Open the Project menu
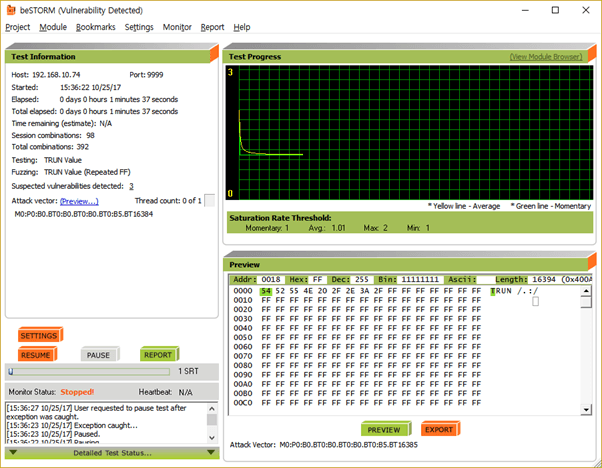 point(17,27)
